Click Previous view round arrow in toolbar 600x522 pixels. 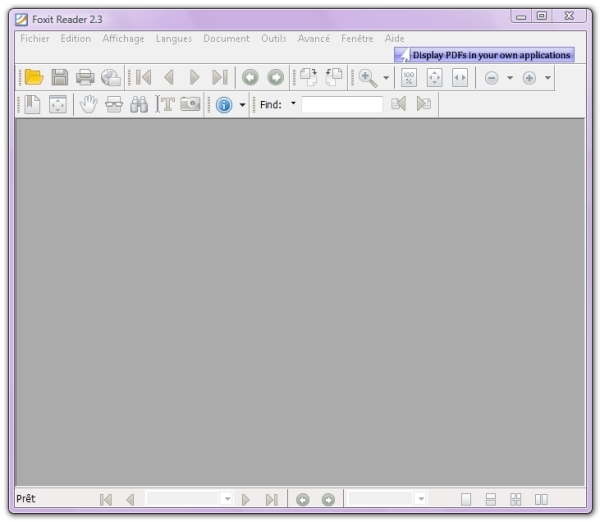pos(250,77)
